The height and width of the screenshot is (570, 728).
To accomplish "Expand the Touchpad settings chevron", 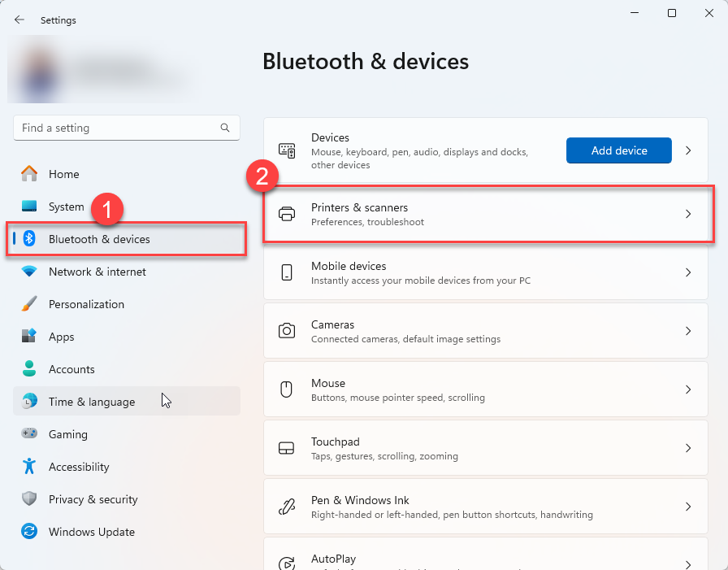I will tap(687, 448).
